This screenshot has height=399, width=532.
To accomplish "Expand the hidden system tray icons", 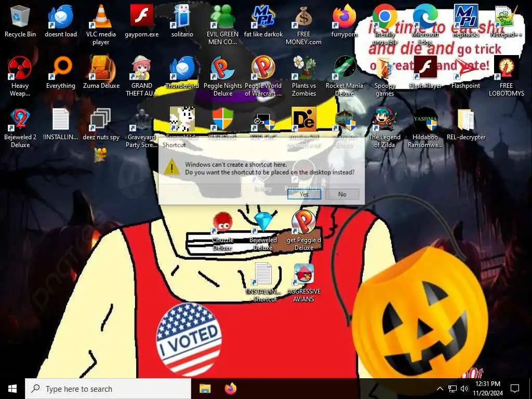I will (x=440, y=389).
